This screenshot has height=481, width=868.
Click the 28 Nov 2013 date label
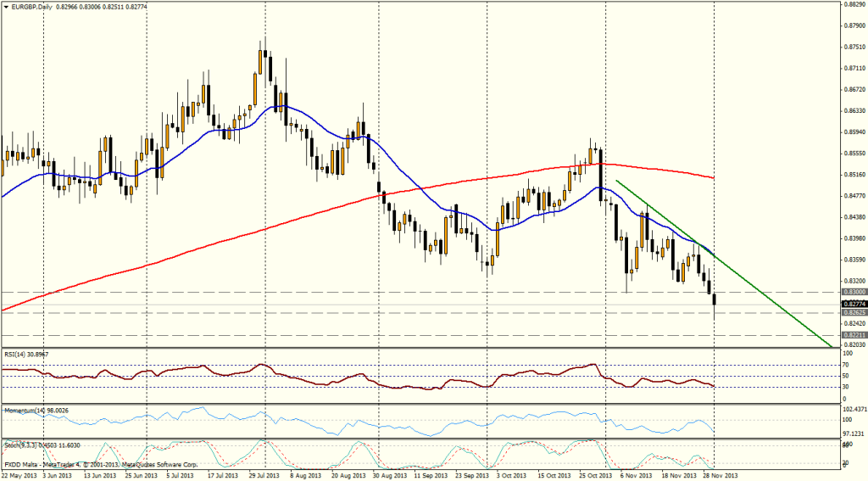pos(719,476)
